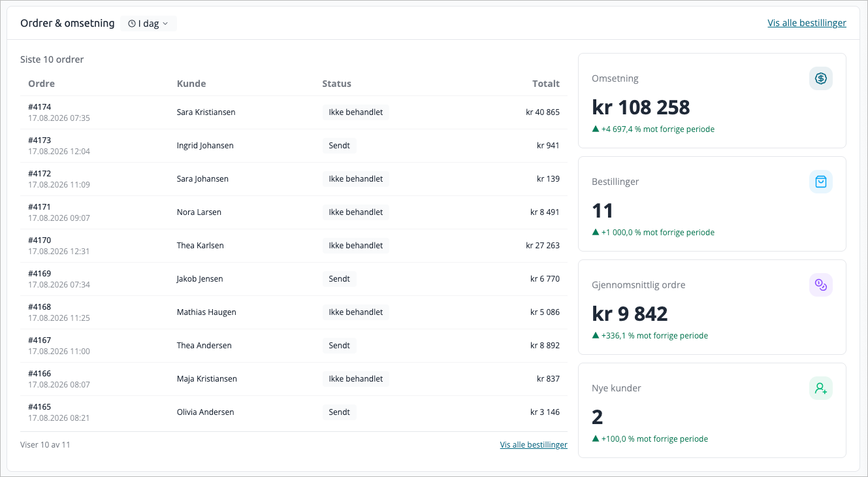This screenshot has width=868, height=477.
Task: Select order #4174 row
Action: pos(294,112)
